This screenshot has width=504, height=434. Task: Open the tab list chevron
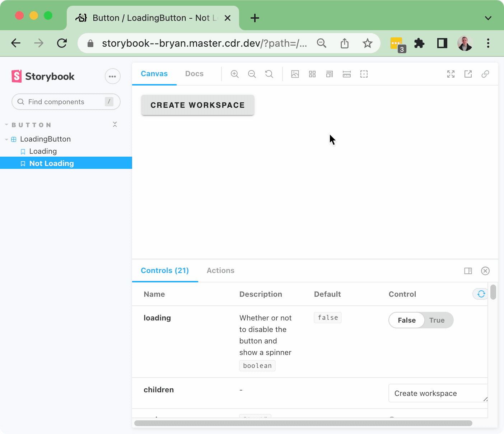pos(488,18)
